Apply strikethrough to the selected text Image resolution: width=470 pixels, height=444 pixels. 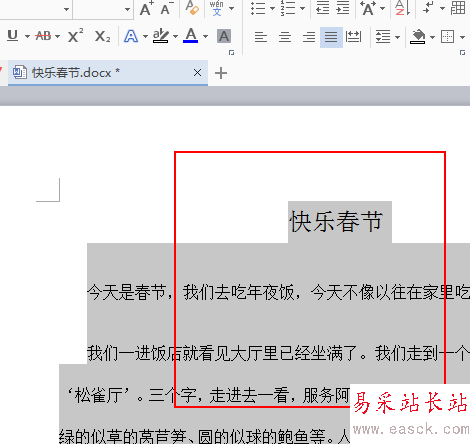[x=43, y=36]
